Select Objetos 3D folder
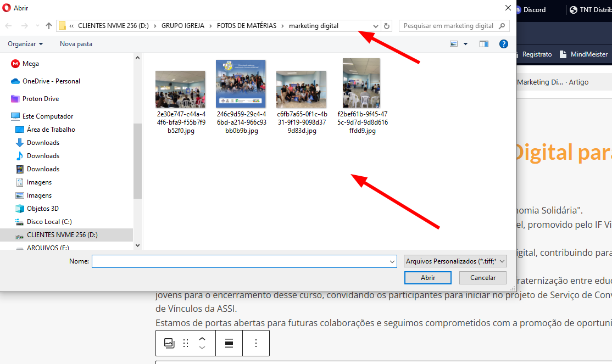The image size is (612, 364). click(x=42, y=209)
